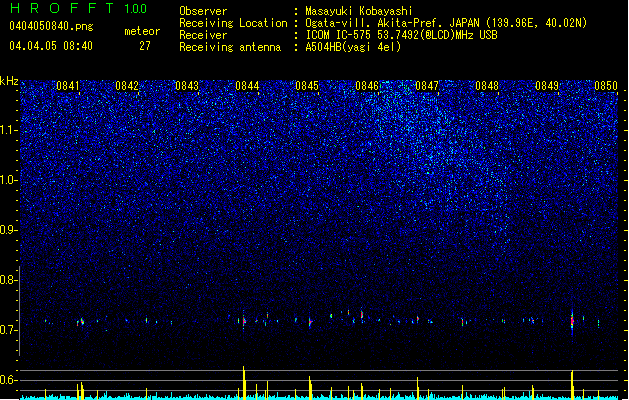Screen dimensions: 629x400
Task: Click the date stamp 04.04.05 08:40
Action: click(x=51, y=46)
